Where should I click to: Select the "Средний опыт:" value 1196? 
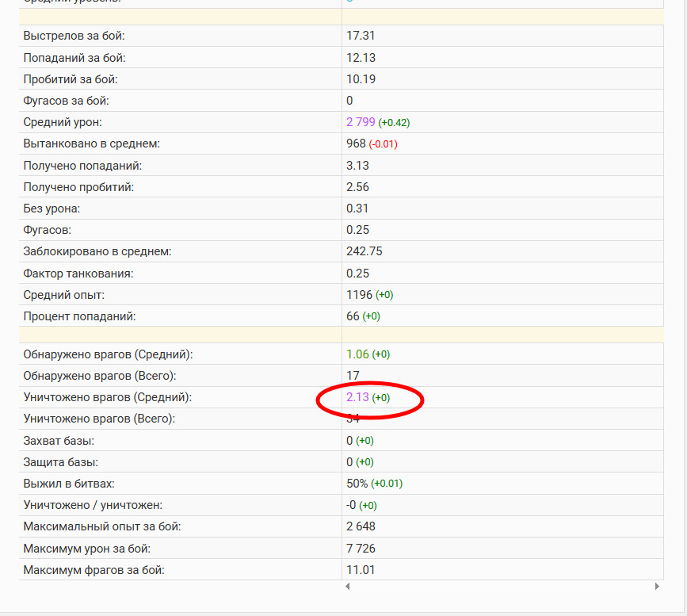tap(359, 295)
